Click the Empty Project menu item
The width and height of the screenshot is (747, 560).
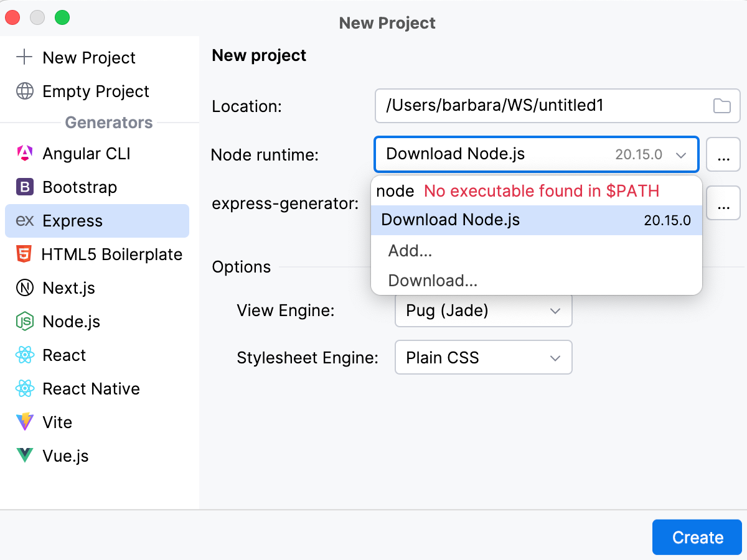tap(95, 91)
